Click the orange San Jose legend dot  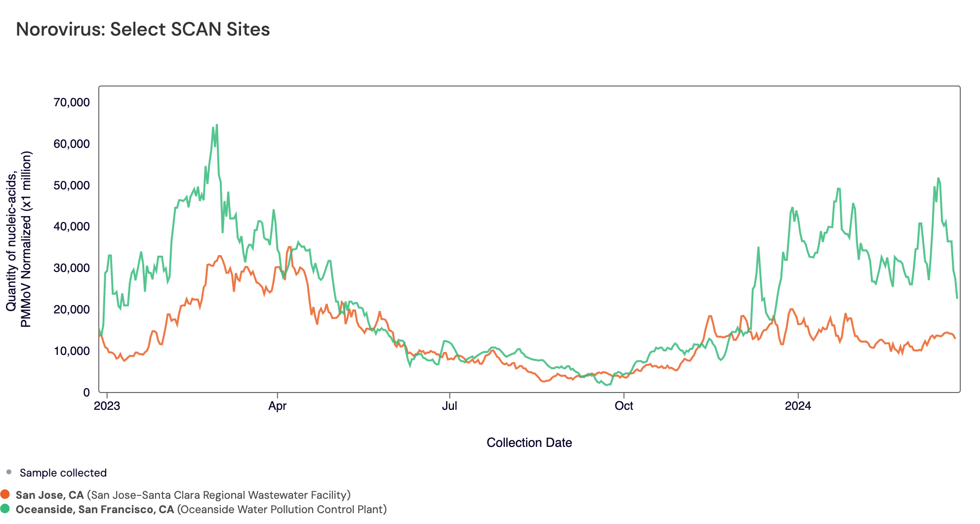coord(5,495)
